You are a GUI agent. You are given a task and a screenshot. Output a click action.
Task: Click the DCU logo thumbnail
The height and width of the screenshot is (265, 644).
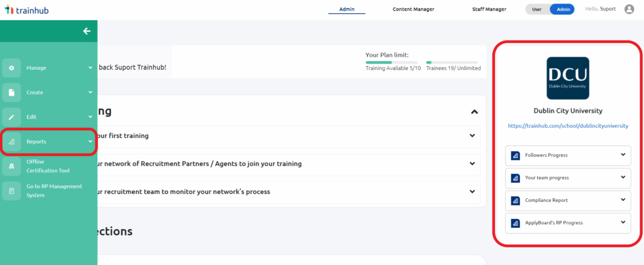[x=568, y=78]
